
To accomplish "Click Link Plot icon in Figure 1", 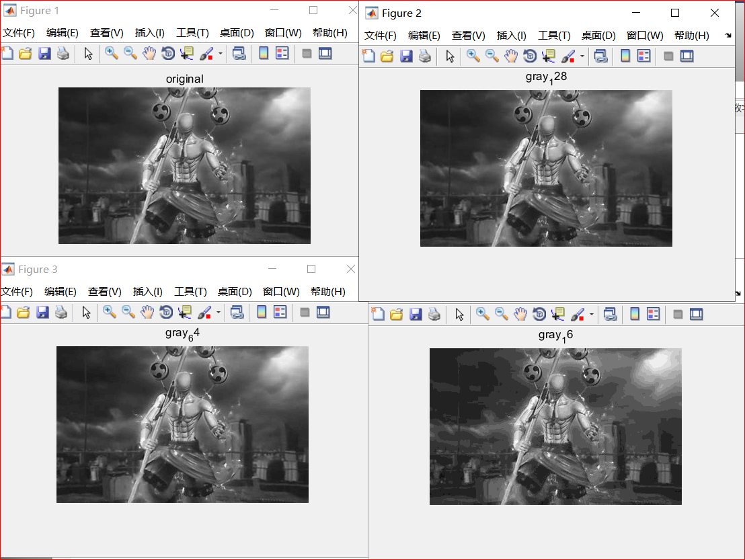I will click(239, 54).
